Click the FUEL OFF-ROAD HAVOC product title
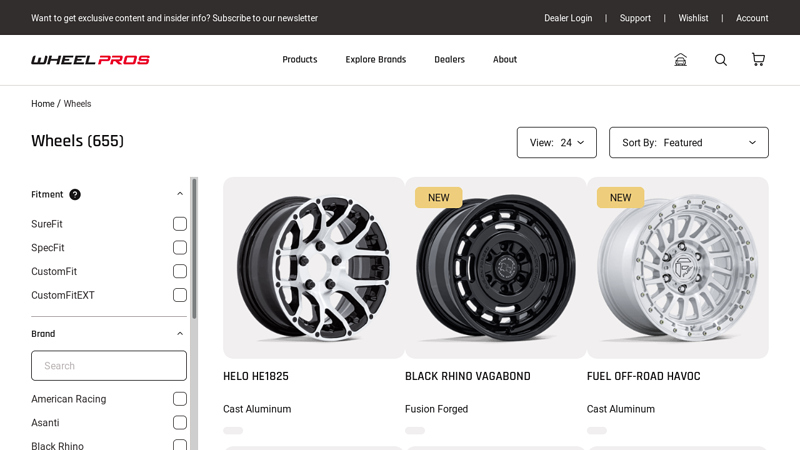Screen dimensions: 800x450 643,376
